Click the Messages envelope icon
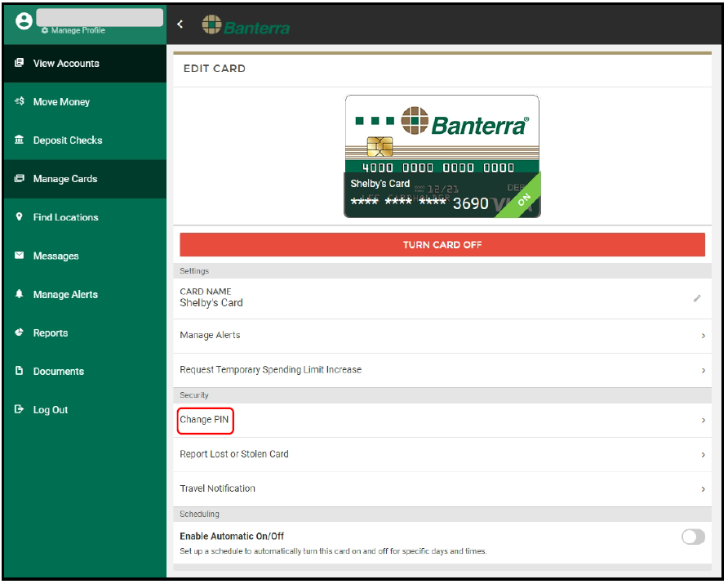 click(20, 256)
